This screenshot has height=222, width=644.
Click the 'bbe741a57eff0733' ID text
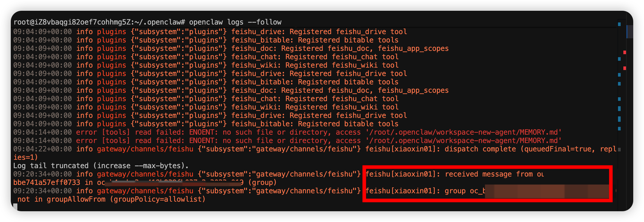tap(47, 183)
